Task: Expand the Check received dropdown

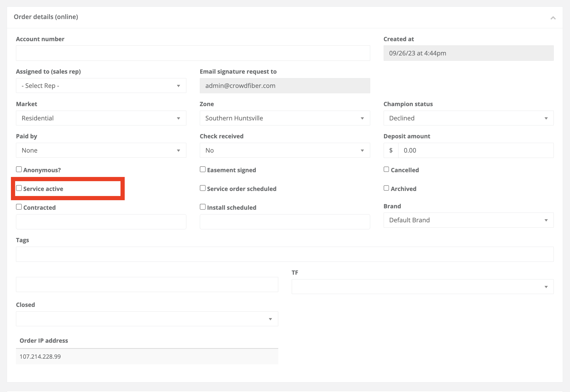Action: (285, 150)
